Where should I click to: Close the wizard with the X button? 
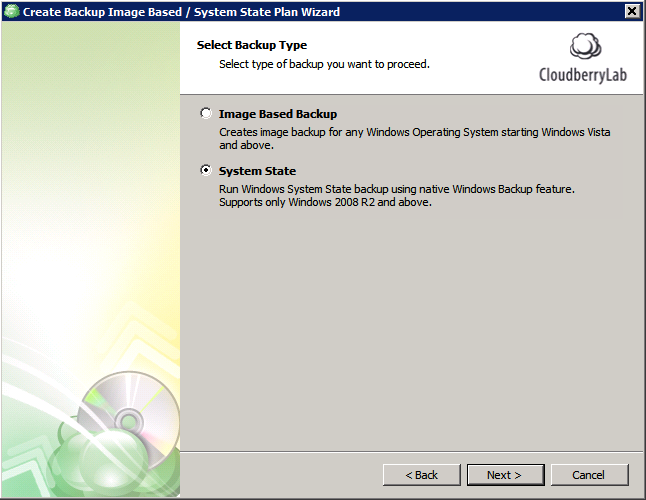(631, 11)
